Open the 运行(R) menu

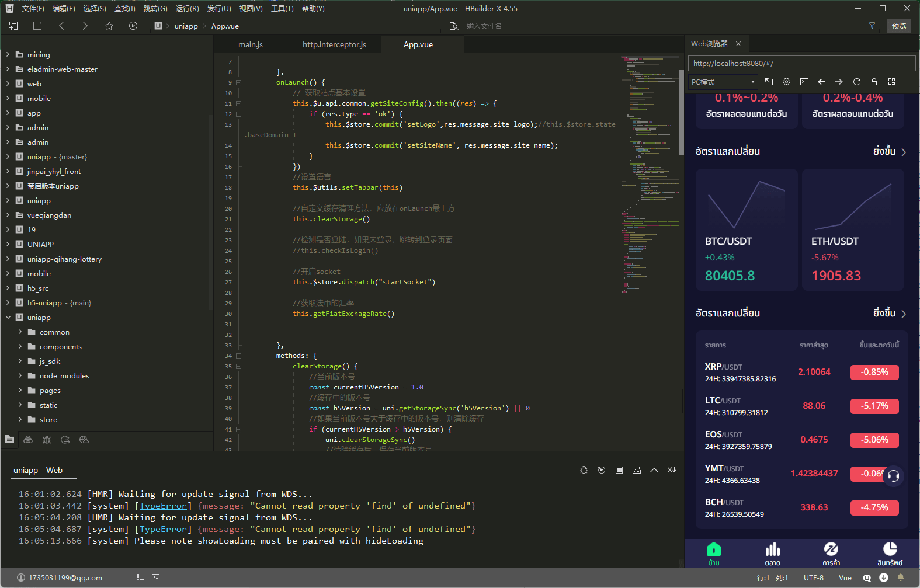pyautogui.click(x=187, y=8)
